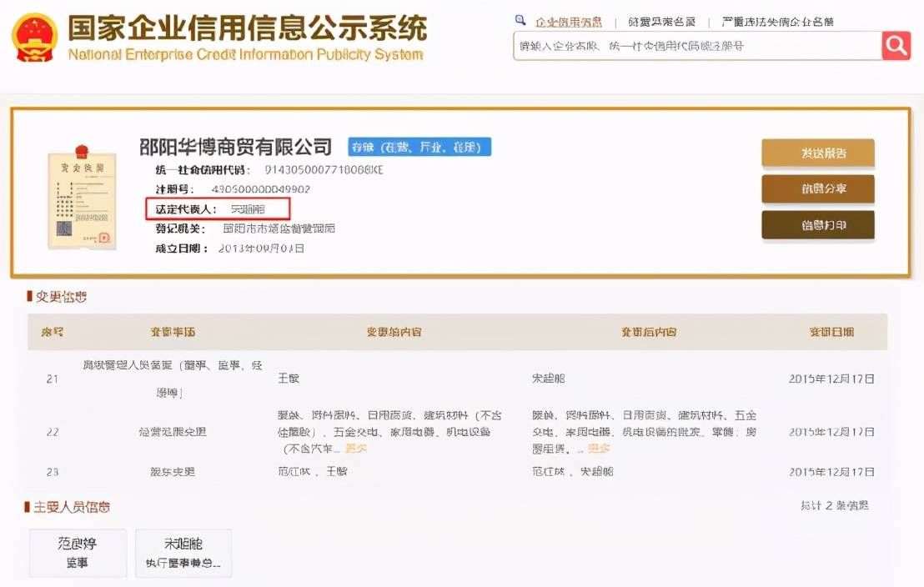Image resolution: width=924 pixels, height=587 pixels.
Task: Select the 企业信用信息 search tab
Action: pyautogui.click(x=568, y=23)
